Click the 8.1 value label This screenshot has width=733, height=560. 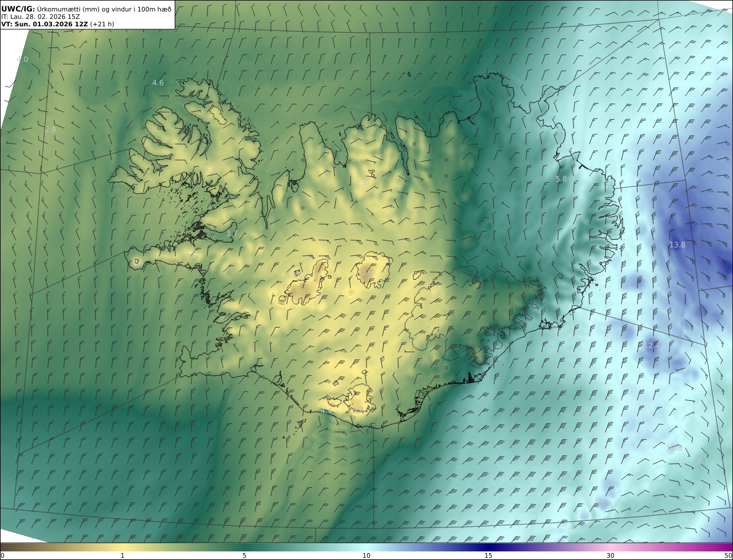pos(703,460)
